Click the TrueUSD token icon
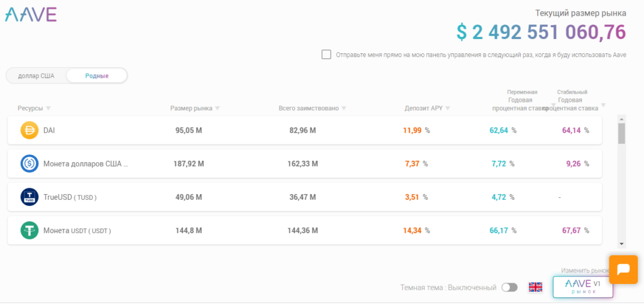This screenshot has width=644, height=304. click(x=29, y=197)
